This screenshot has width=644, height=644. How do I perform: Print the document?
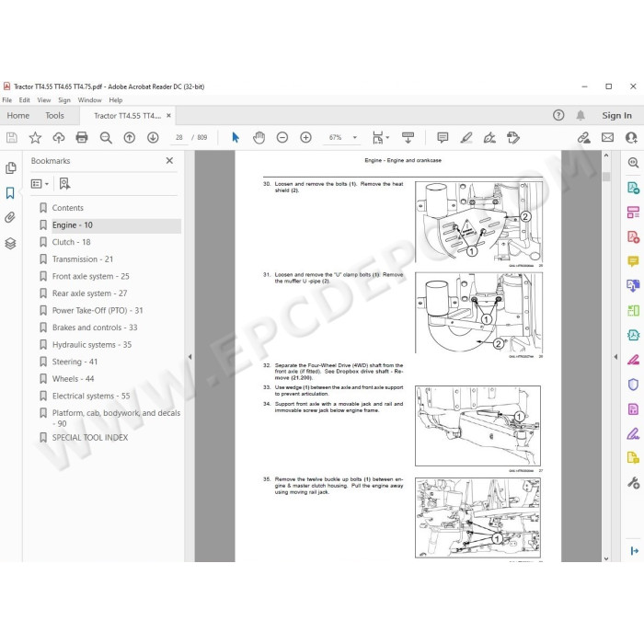point(82,137)
